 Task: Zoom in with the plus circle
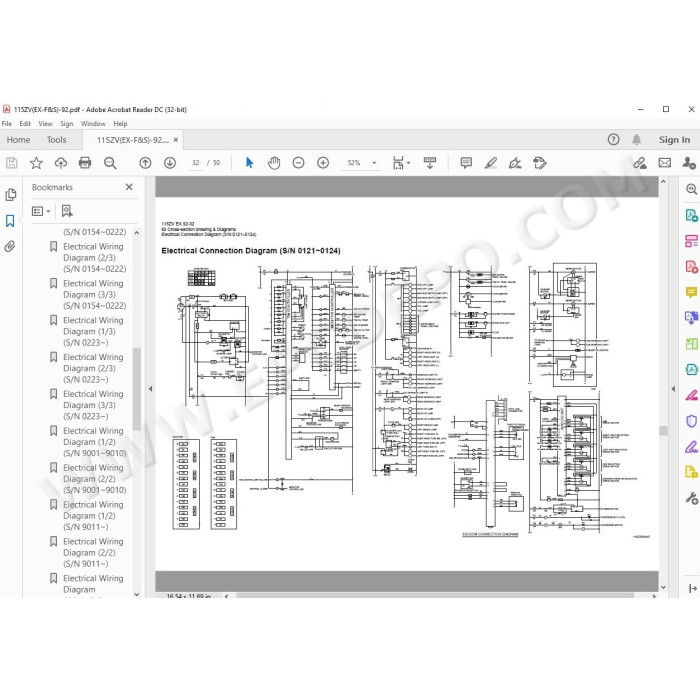point(323,163)
